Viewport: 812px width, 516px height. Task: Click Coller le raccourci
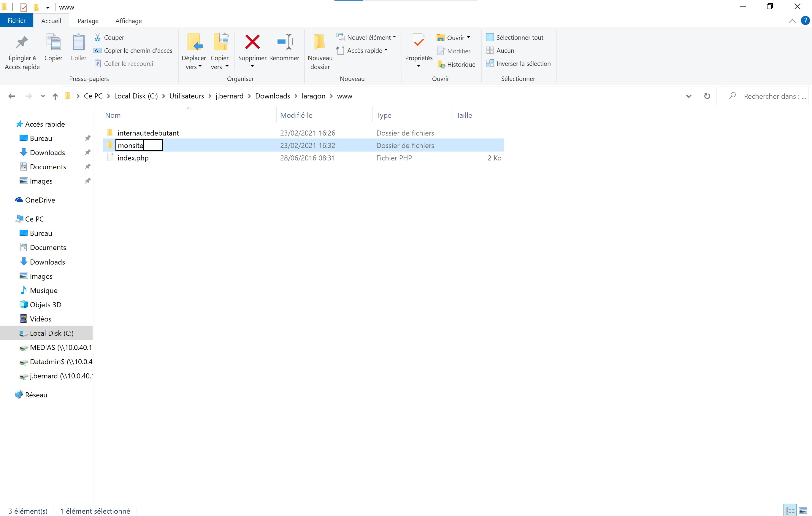tap(123, 64)
